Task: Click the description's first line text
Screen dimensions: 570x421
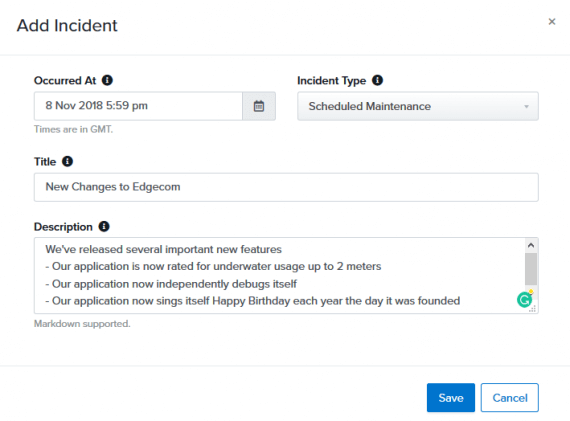Action: coord(164,249)
